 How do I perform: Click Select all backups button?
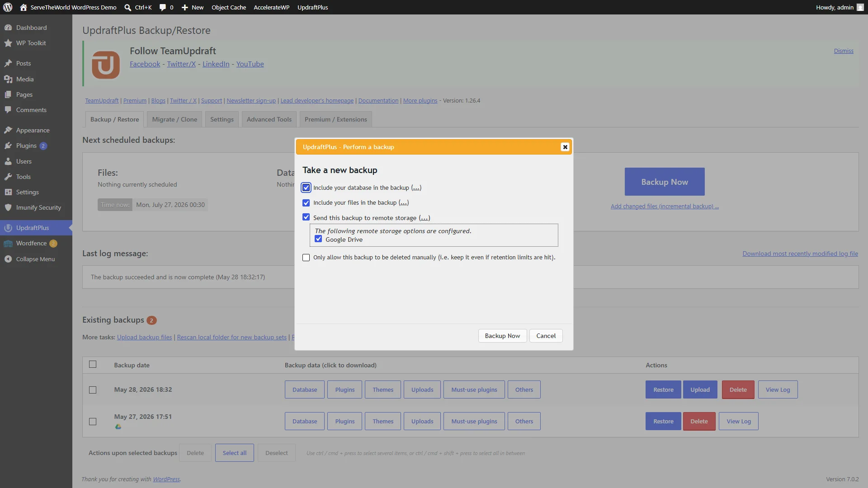coord(235,453)
